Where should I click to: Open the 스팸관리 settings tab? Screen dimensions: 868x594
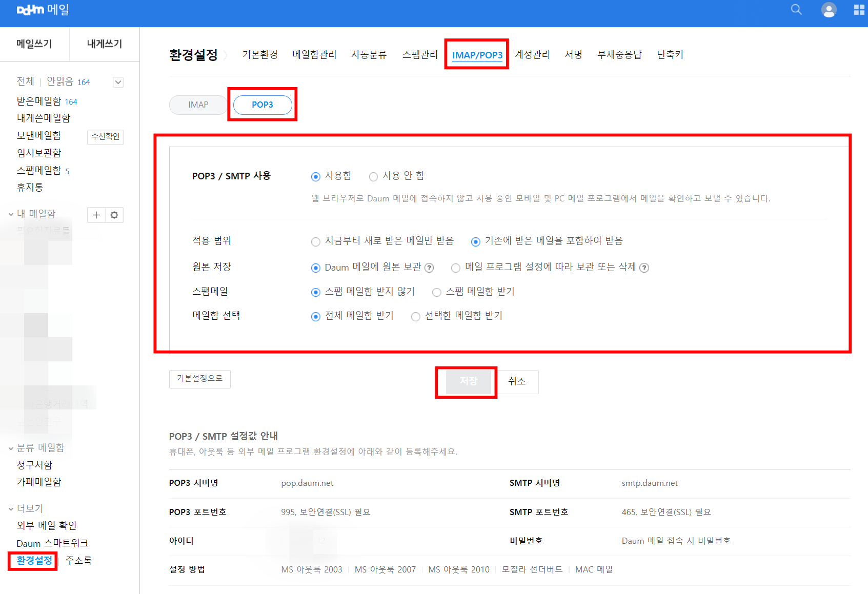pyautogui.click(x=419, y=54)
